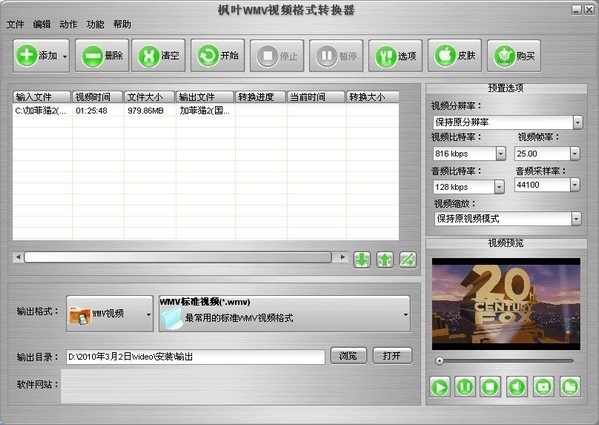Image resolution: width=599 pixels, height=425 pixels.
Task: Take a snapshot with the camera icon
Action: [544, 387]
